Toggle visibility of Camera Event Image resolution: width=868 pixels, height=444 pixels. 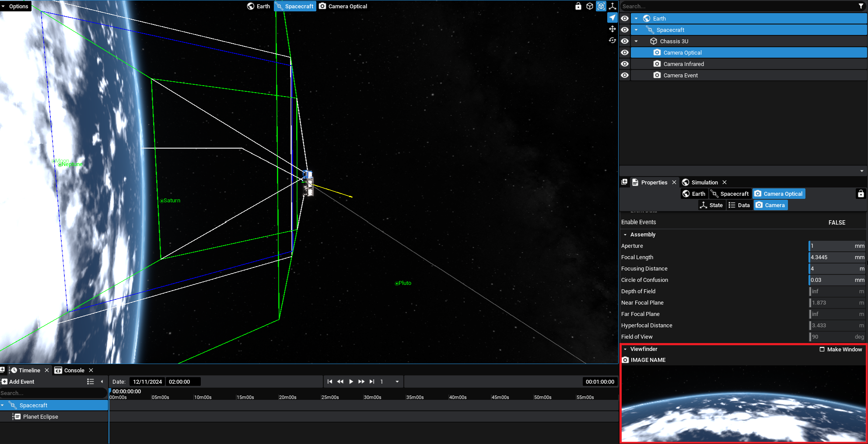click(x=625, y=75)
